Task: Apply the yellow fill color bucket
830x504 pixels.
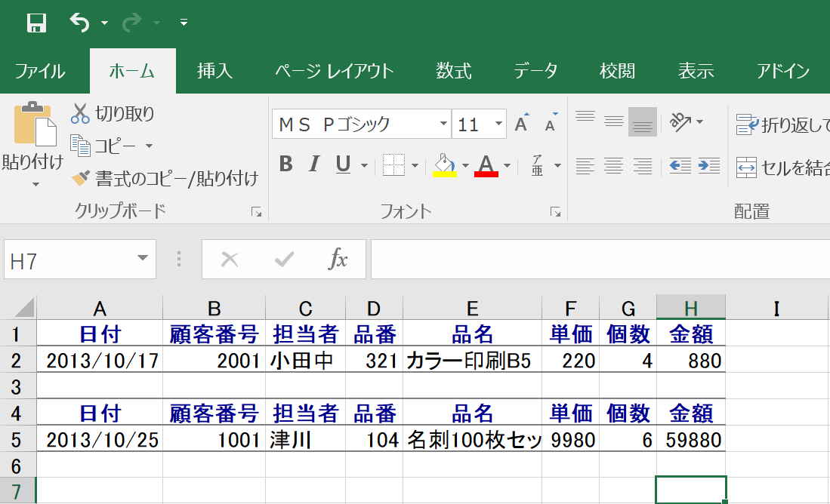Action: [x=445, y=164]
